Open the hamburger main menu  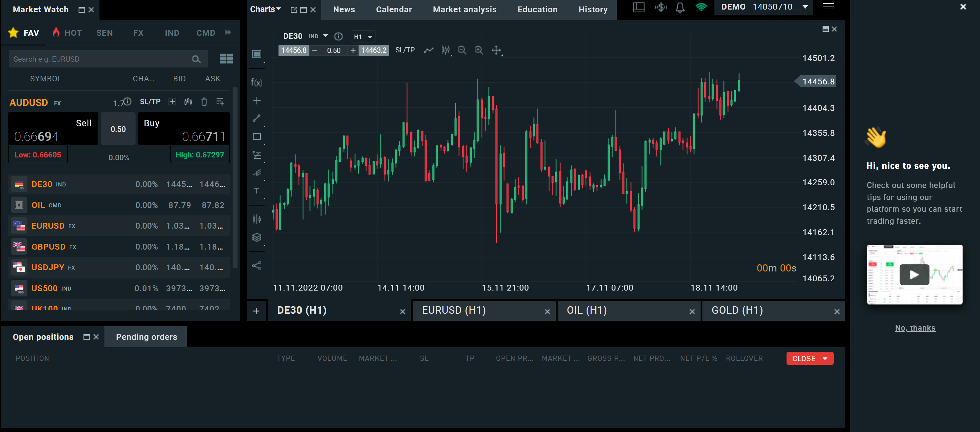tap(828, 6)
